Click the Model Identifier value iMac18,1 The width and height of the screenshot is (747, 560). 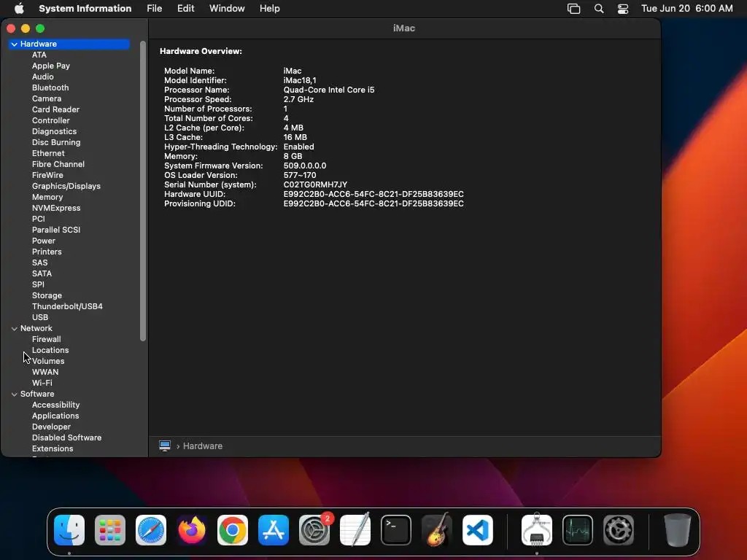(x=300, y=80)
